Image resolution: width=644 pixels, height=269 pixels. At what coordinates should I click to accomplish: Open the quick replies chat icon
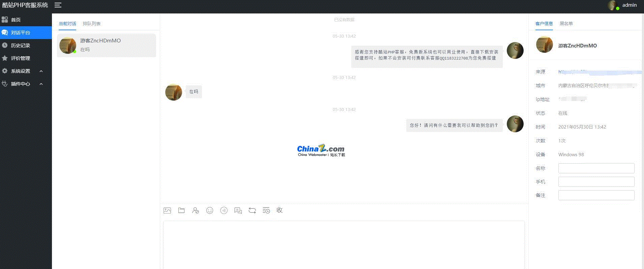tap(238, 210)
